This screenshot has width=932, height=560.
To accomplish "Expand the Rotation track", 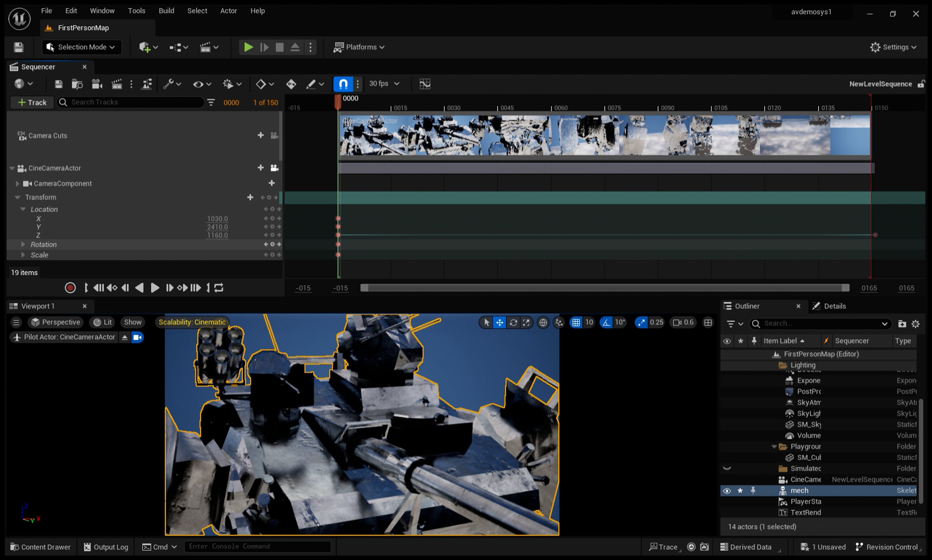I will [x=23, y=244].
